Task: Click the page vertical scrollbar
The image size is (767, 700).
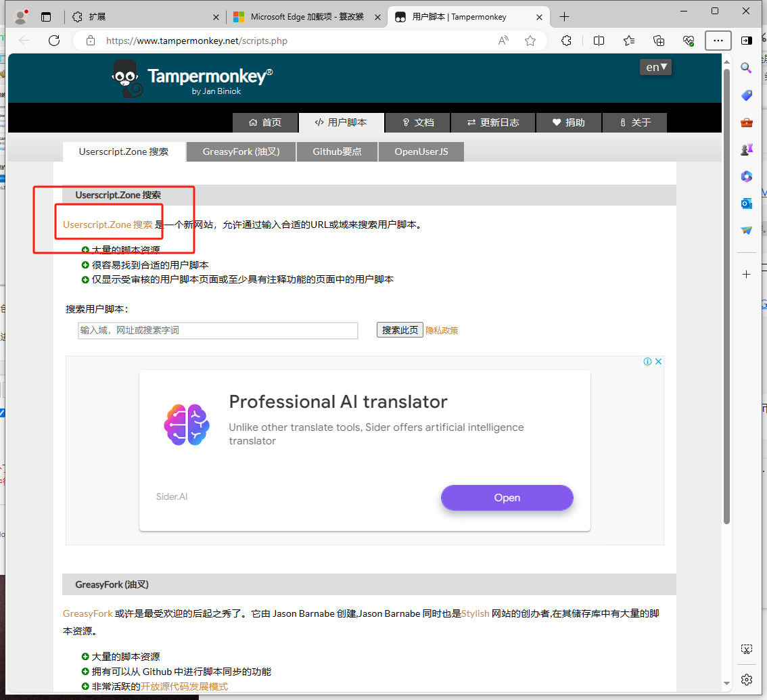Action: coord(726,298)
